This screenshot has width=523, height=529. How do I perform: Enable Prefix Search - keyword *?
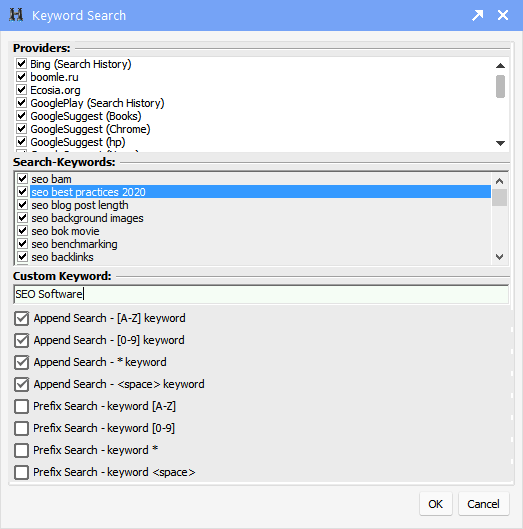point(22,450)
